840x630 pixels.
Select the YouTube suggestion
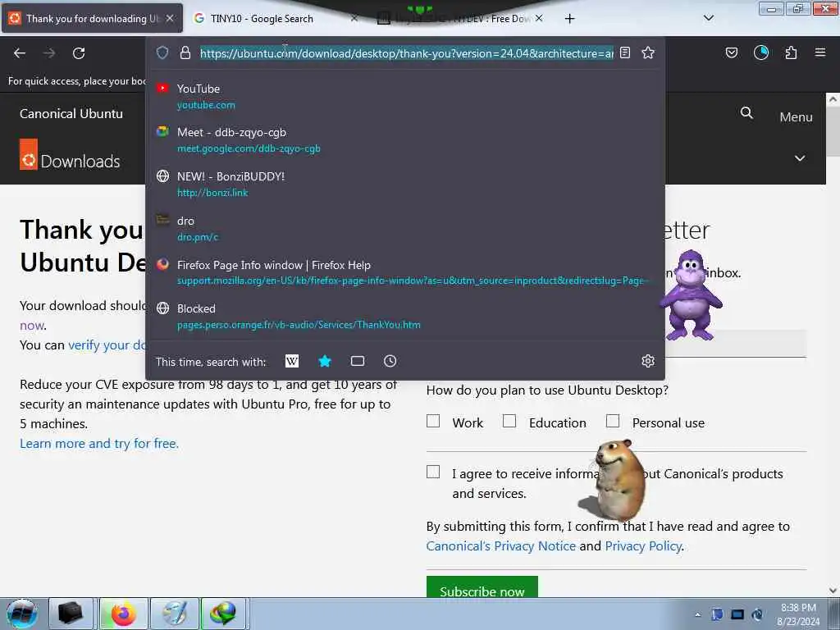pos(404,97)
